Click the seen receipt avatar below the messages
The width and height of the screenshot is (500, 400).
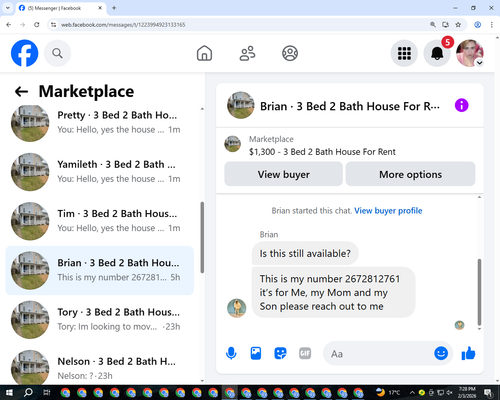[x=459, y=325]
